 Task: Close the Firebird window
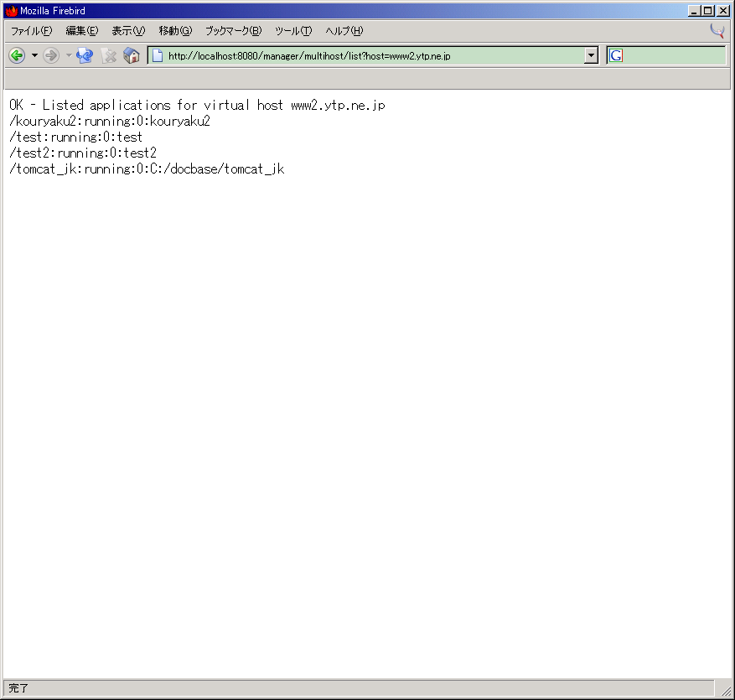pyautogui.click(x=723, y=11)
